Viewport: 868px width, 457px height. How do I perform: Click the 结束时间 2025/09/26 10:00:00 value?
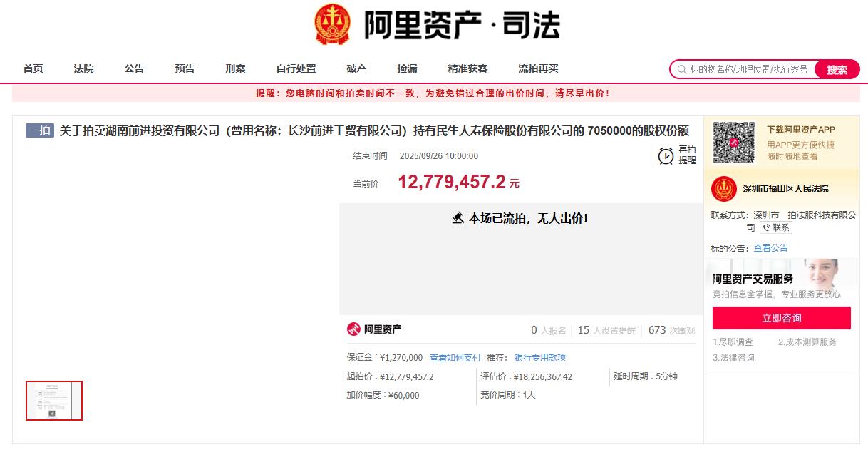(x=439, y=156)
